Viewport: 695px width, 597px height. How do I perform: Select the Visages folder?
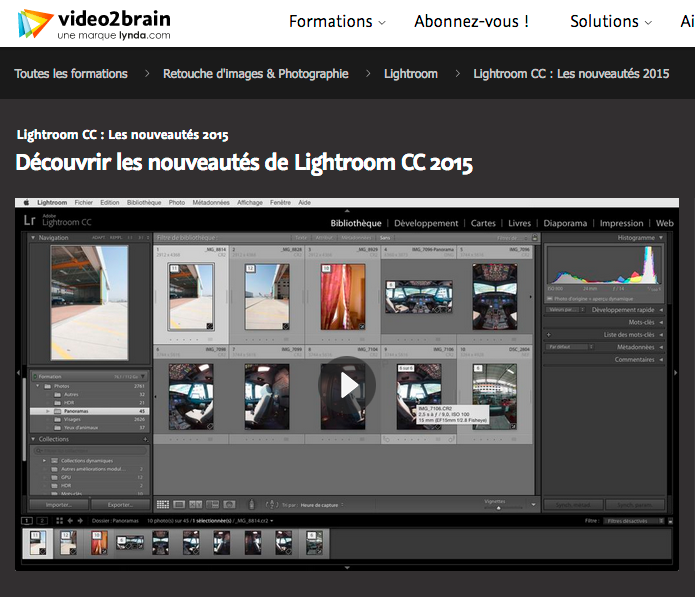coord(90,419)
